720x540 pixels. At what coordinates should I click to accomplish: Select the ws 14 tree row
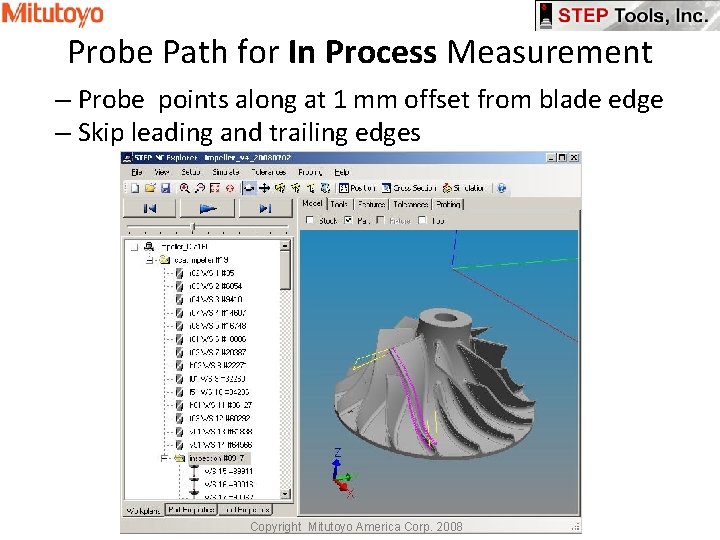click(x=220, y=445)
